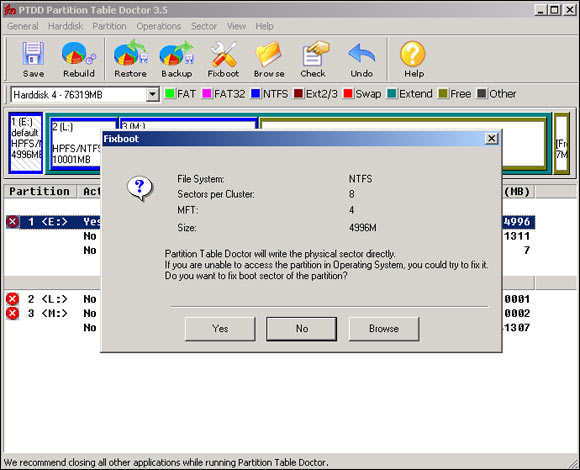Select partition block 3 (M:) in disk map
Viewport: 580px width, 470px height.
pos(188,124)
